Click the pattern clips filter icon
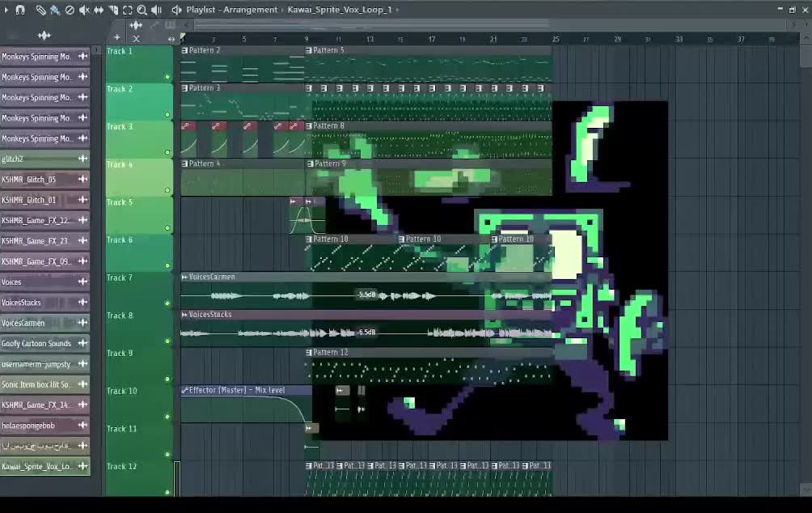 point(170,25)
